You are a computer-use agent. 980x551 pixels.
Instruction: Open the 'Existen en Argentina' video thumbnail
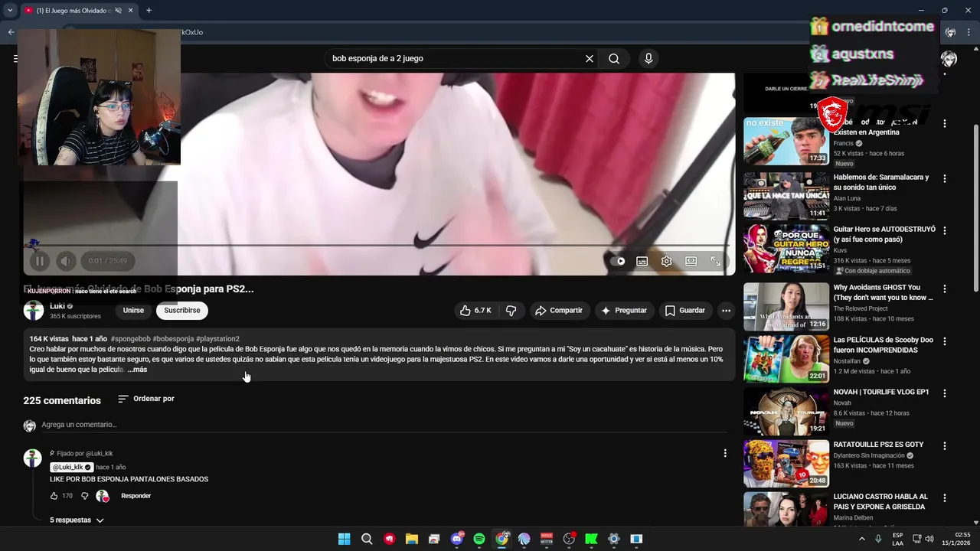(786, 142)
